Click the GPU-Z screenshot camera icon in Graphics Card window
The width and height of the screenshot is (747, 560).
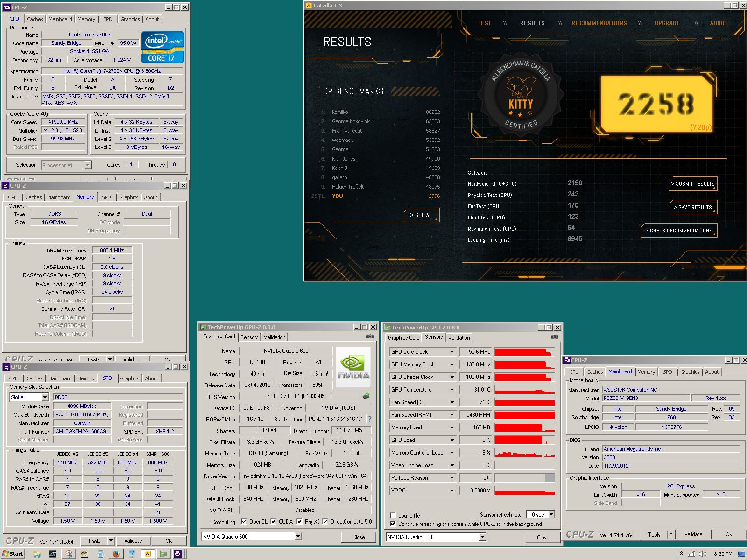370,336
